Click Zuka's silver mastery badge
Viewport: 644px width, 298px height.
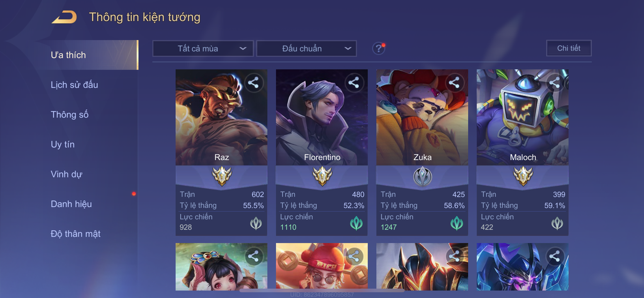422,176
